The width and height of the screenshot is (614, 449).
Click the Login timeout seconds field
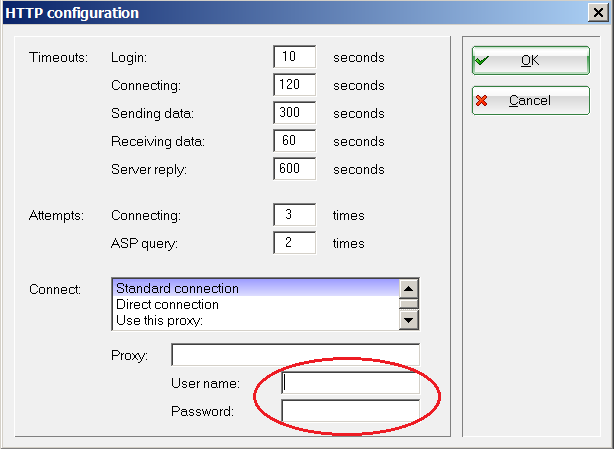pyautogui.click(x=294, y=57)
